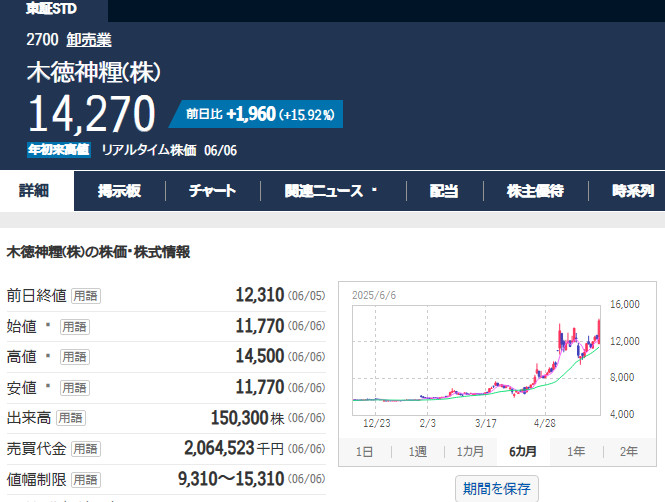Click 用語 button next to 前日終値
665x502 pixels.
(86, 296)
